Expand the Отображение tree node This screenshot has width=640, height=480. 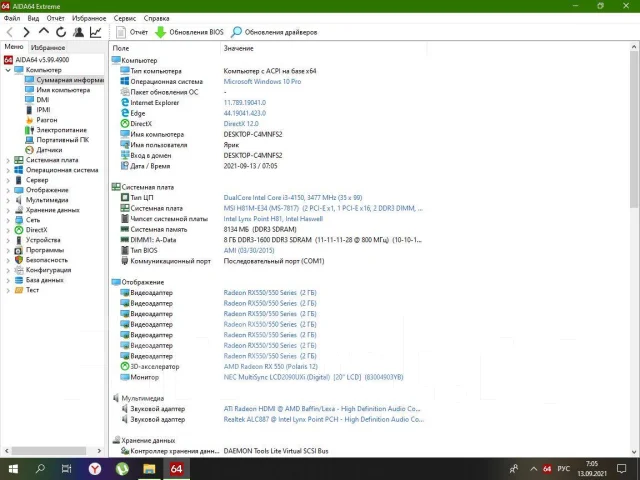coord(8,190)
